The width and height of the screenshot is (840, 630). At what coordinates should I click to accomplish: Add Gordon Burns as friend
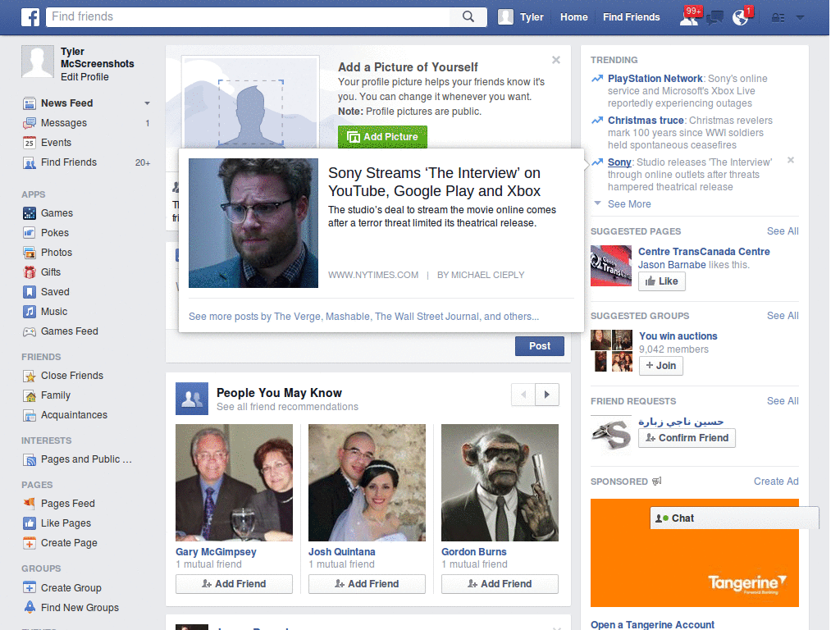coord(500,584)
